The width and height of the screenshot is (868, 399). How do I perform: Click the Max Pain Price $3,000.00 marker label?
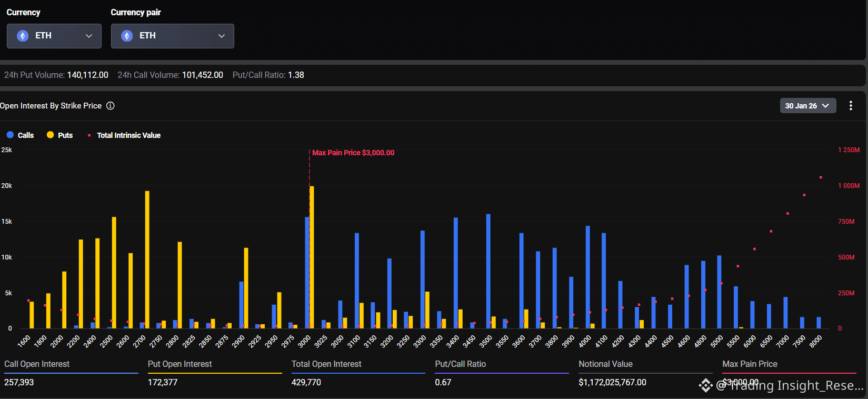tap(353, 153)
